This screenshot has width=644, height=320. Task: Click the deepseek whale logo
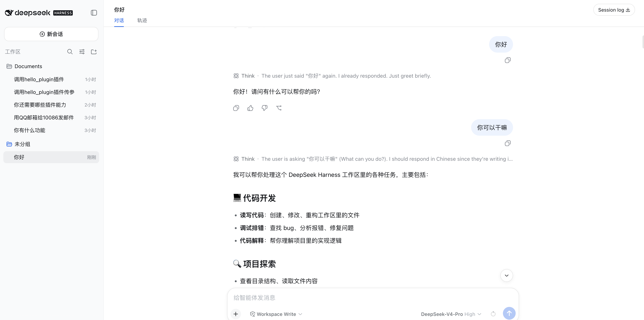point(9,13)
